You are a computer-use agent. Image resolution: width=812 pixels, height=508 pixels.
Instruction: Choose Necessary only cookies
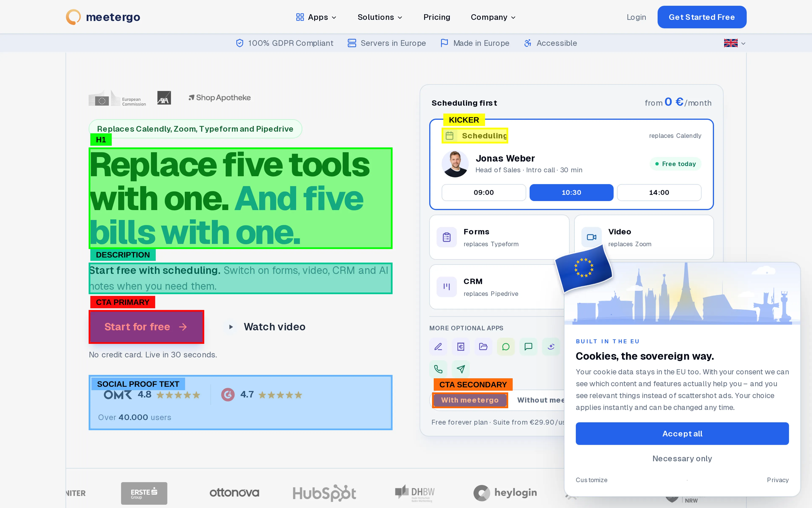tap(682, 458)
